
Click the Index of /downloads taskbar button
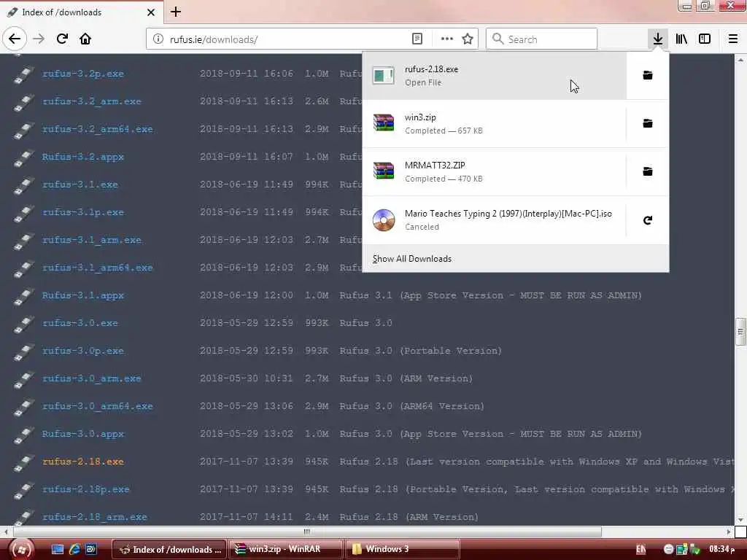tap(170, 549)
